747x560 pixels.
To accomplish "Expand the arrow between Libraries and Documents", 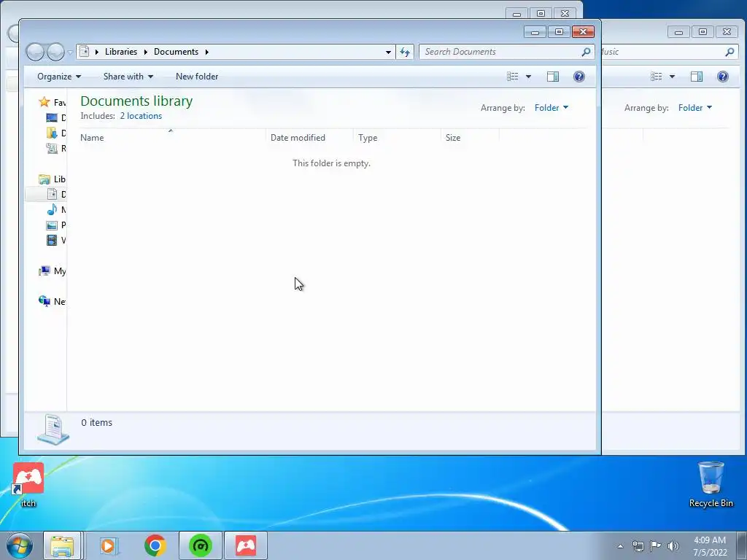I will (x=145, y=52).
